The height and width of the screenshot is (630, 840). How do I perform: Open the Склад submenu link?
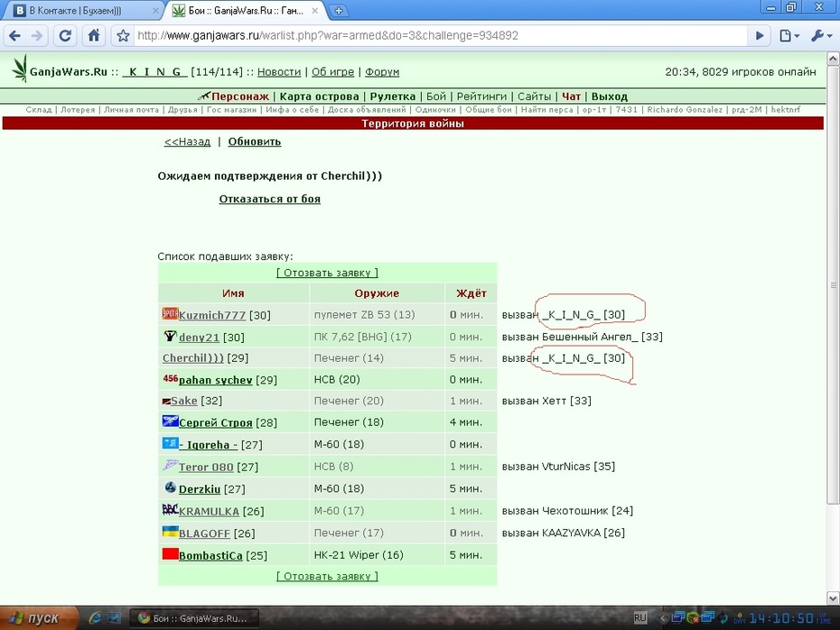pos(39,110)
